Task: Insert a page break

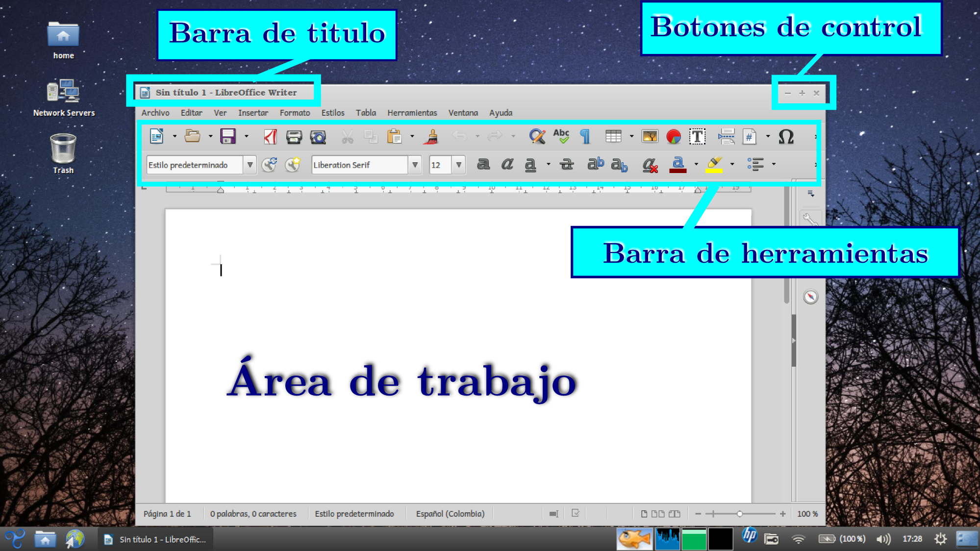Action: 726,137
